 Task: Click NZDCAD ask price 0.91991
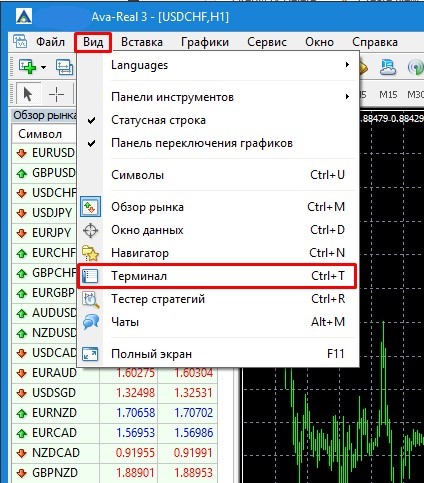(x=193, y=453)
